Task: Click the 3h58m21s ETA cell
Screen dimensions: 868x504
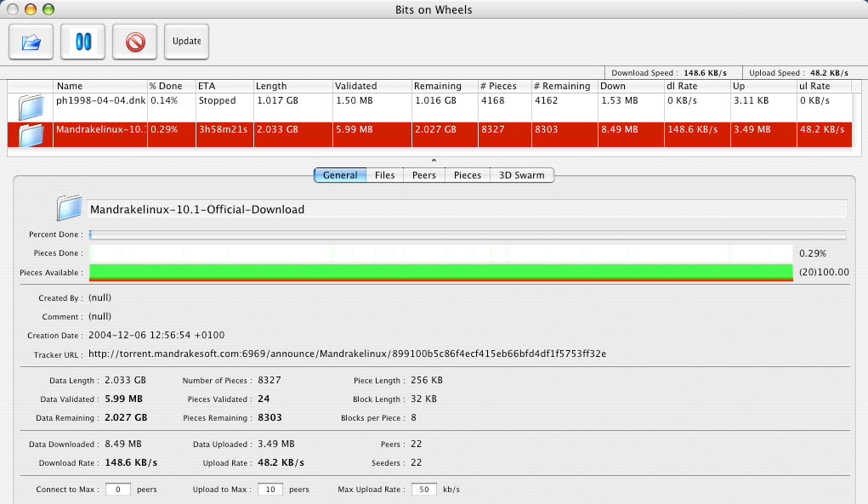Action: click(224, 135)
